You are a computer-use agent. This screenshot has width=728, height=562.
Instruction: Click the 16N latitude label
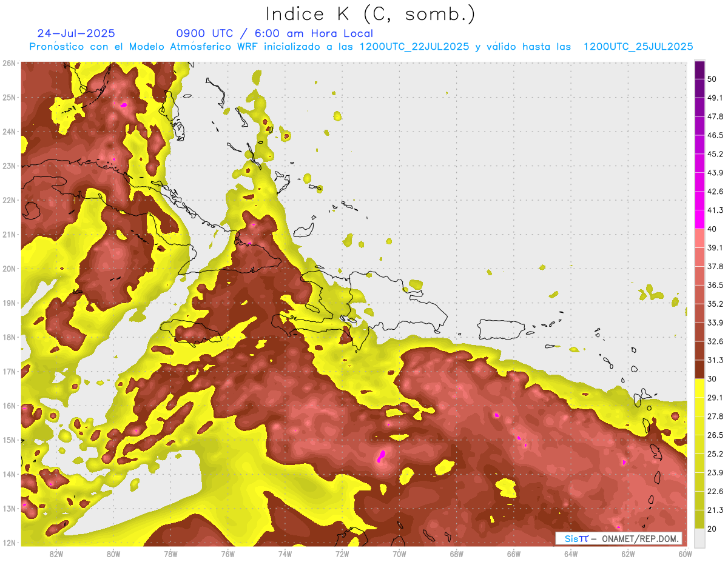tap(9, 406)
